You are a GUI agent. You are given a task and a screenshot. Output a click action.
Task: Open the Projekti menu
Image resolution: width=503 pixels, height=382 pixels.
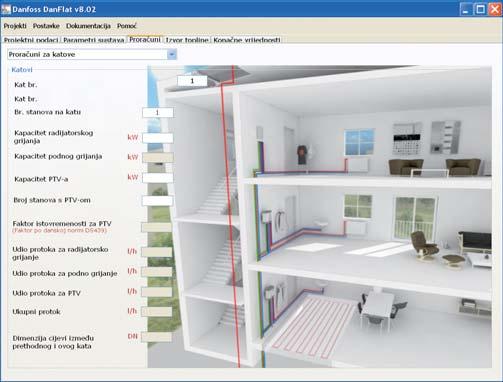15,26
